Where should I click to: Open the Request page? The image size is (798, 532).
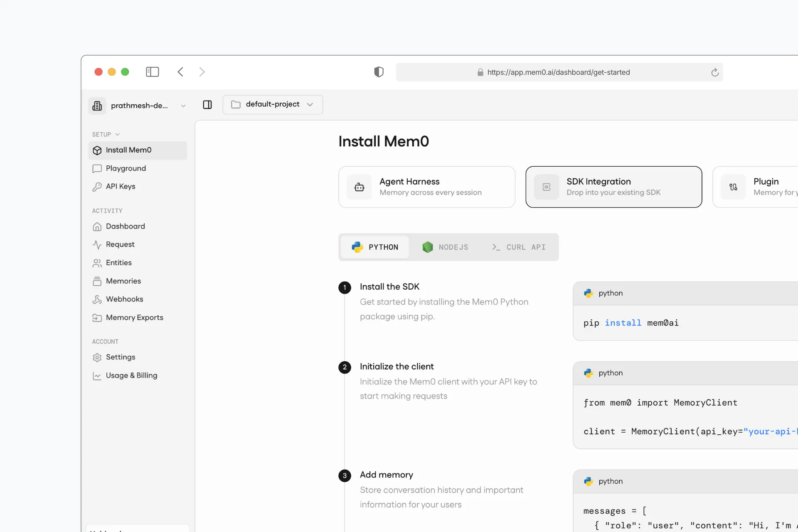138,244
